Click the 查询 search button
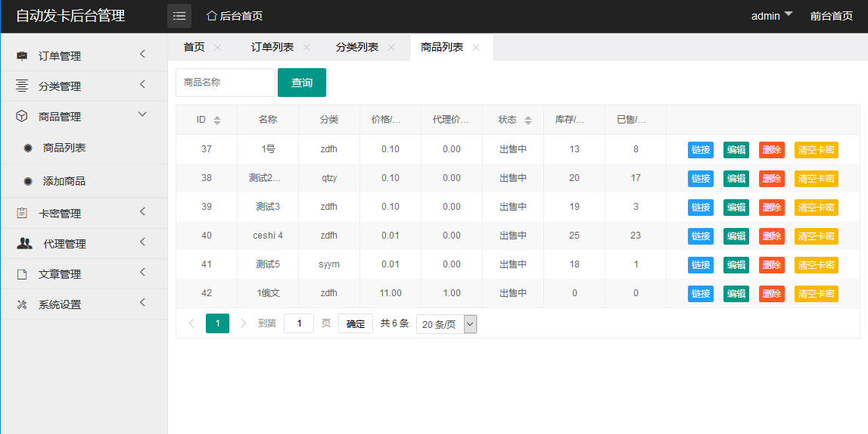The width and height of the screenshot is (868, 434). coord(302,83)
